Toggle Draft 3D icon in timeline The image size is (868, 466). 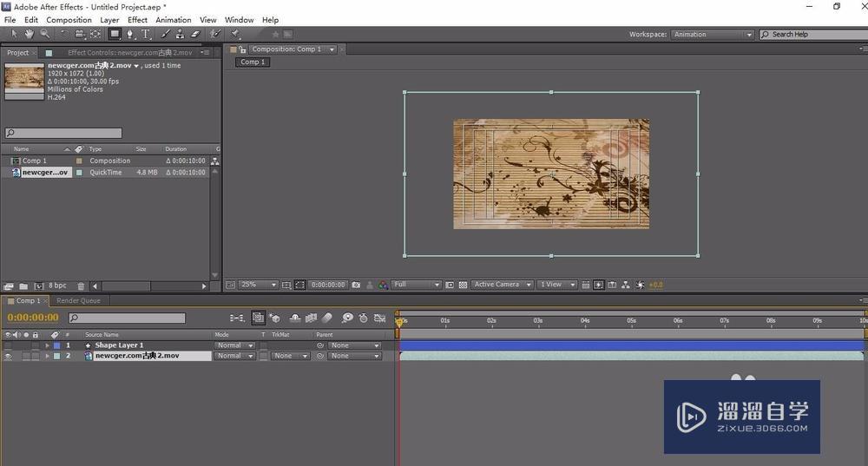point(274,318)
